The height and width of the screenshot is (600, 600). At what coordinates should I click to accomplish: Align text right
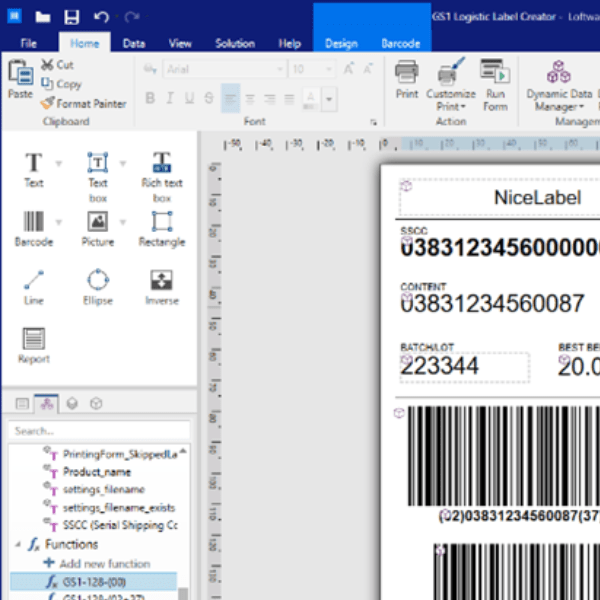pyautogui.click(x=269, y=99)
